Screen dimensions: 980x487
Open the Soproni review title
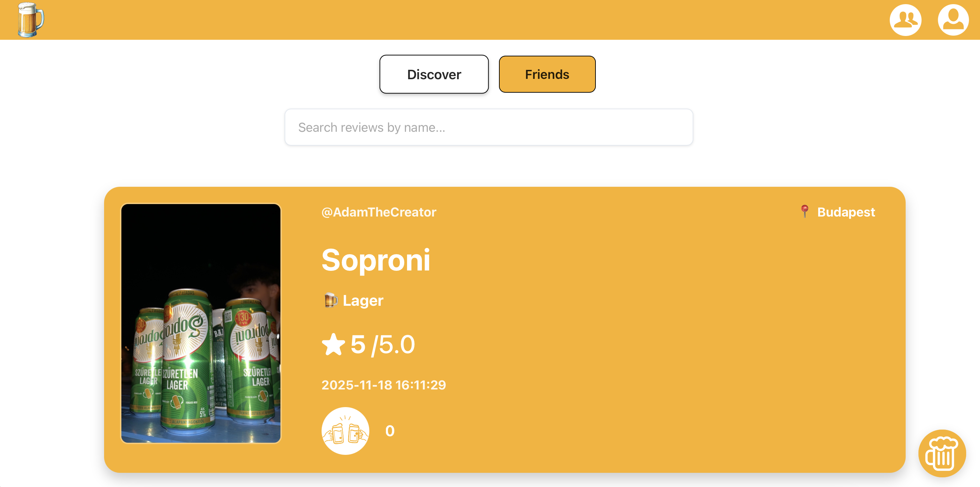[376, 260]
